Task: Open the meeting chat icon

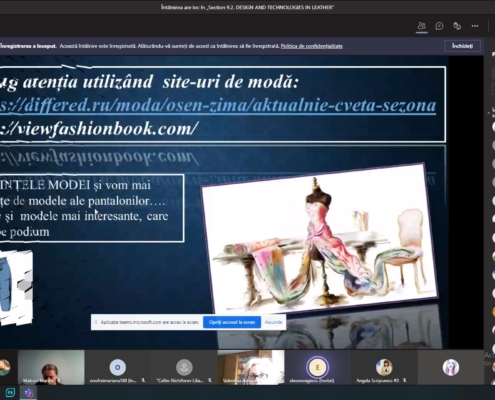Action: 439,26
